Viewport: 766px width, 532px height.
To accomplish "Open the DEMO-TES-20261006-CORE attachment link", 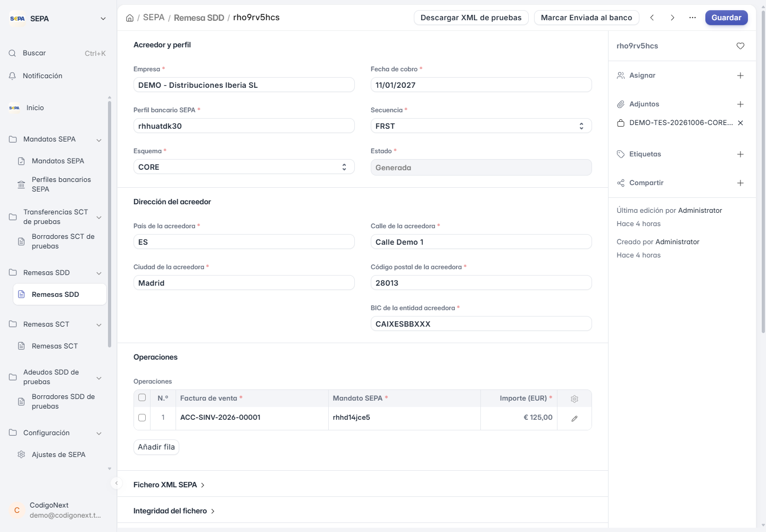I will pos(681,123).
